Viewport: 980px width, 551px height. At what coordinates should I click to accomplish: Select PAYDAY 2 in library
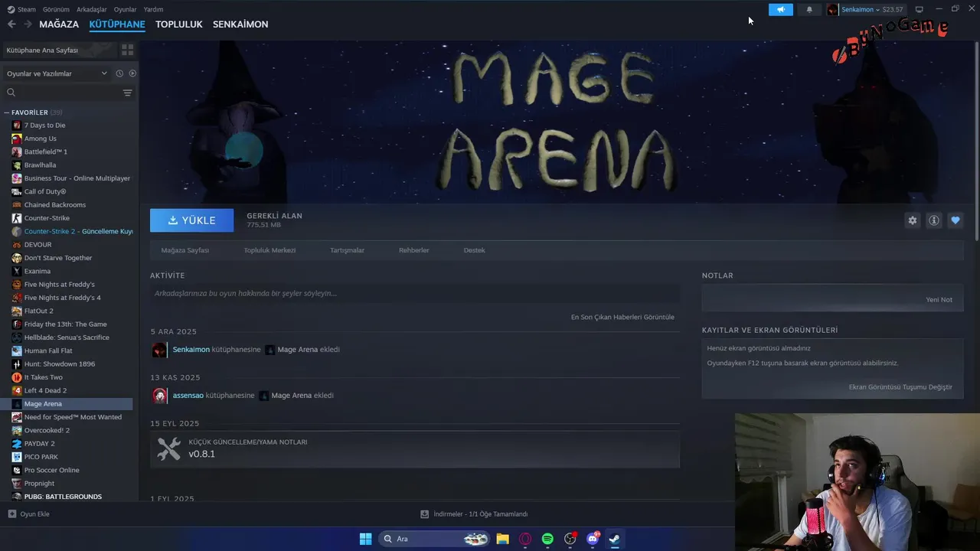[x=39, y=444]
